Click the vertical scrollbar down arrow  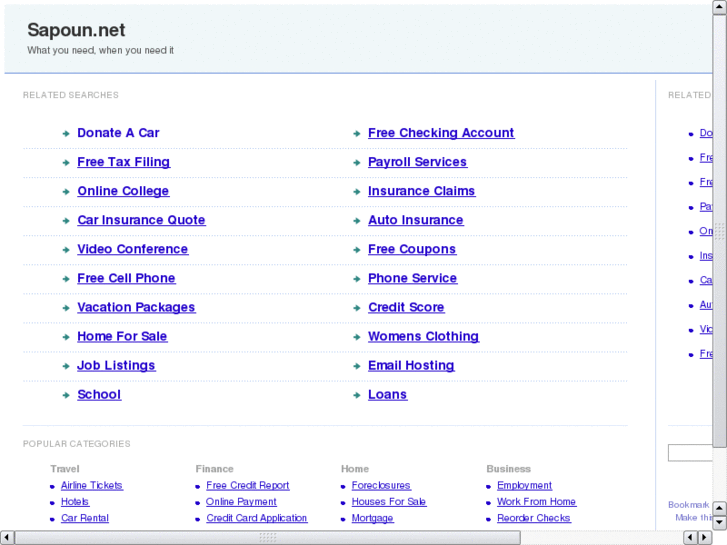[x=720, y=523]
